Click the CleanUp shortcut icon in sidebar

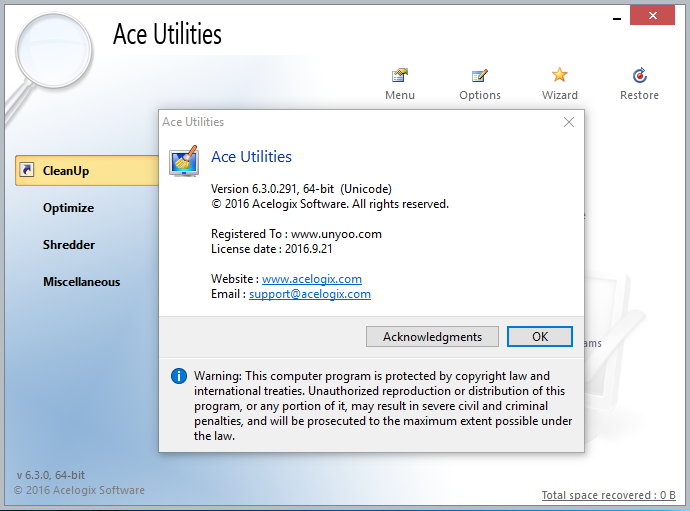27,170
